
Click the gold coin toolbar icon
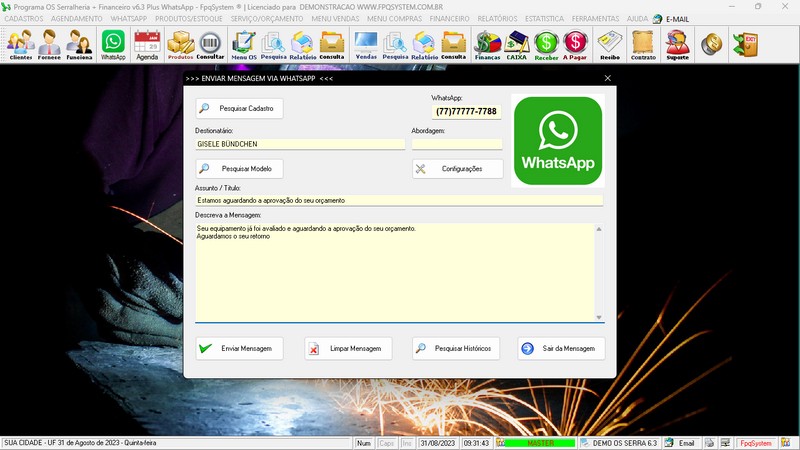[711, 45]
